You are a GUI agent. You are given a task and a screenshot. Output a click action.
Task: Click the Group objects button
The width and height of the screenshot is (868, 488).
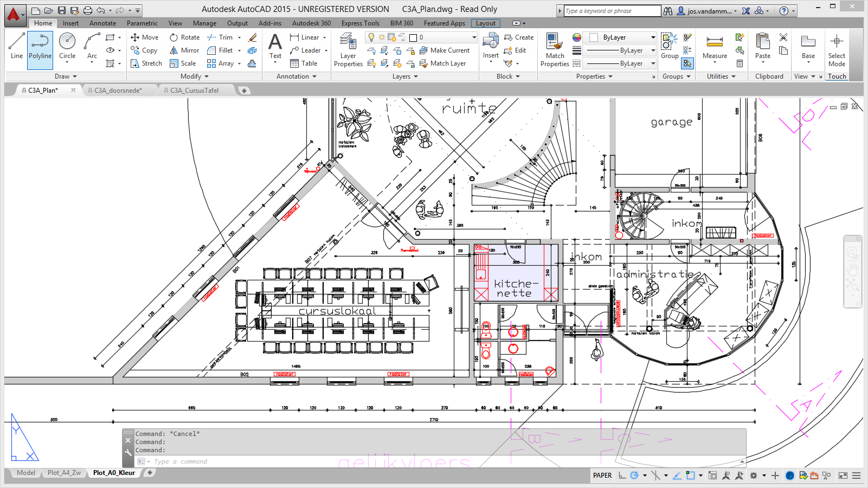click(x=670, y=46)
